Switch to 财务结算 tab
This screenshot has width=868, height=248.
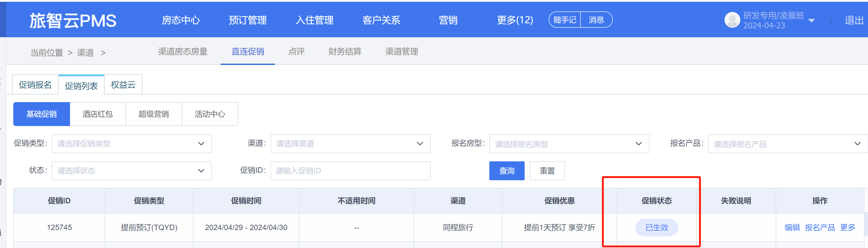coord(345,52)
